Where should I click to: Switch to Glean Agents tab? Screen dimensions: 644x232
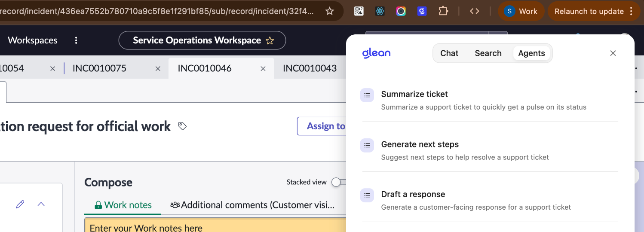[531, 53]
